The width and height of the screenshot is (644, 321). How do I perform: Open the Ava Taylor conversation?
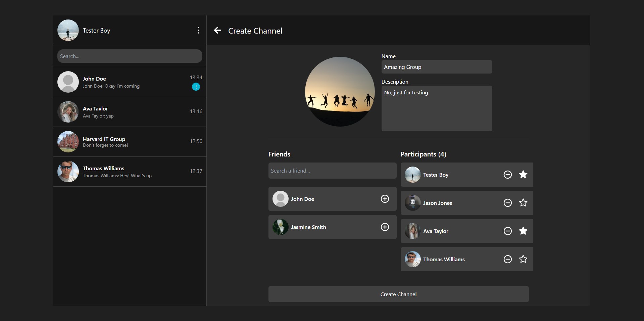tap(130, 112)
